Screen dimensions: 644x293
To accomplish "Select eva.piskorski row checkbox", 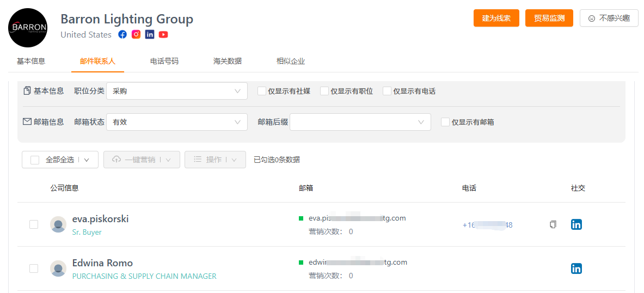I will click(34, 224).
